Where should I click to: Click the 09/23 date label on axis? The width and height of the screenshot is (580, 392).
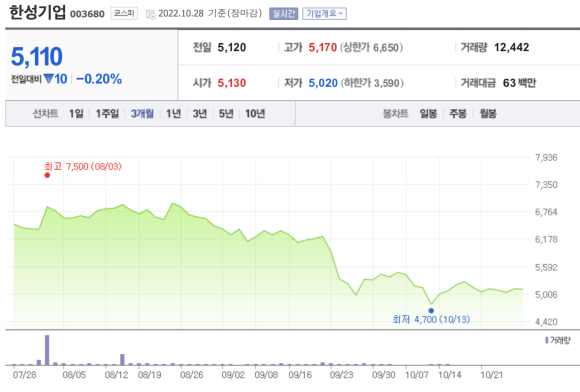pos(341,375)
